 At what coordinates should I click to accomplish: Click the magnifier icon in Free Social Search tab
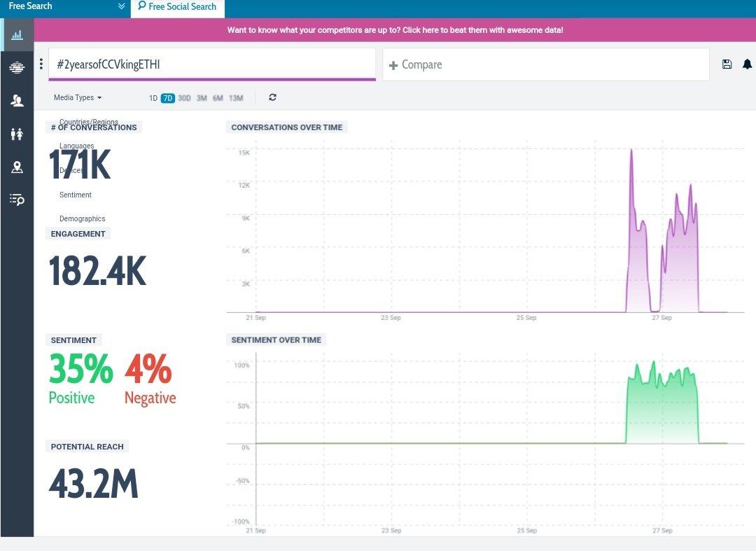pos(141,6)
